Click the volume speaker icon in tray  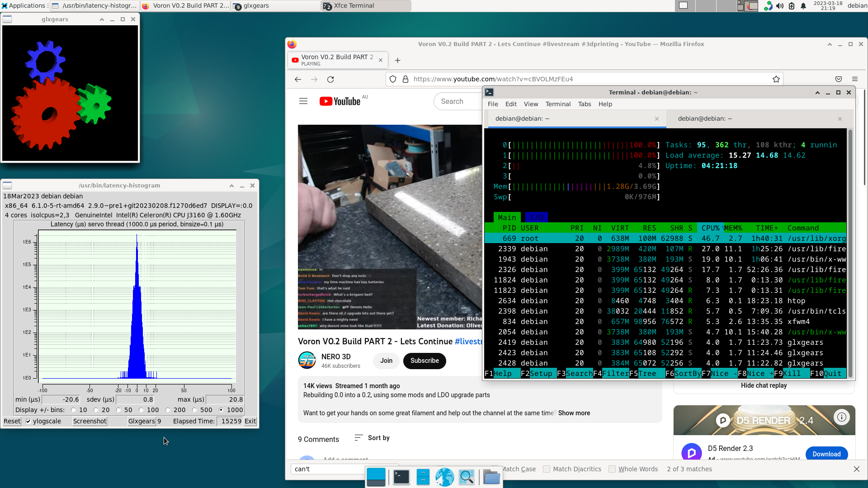tap(780, 5)
